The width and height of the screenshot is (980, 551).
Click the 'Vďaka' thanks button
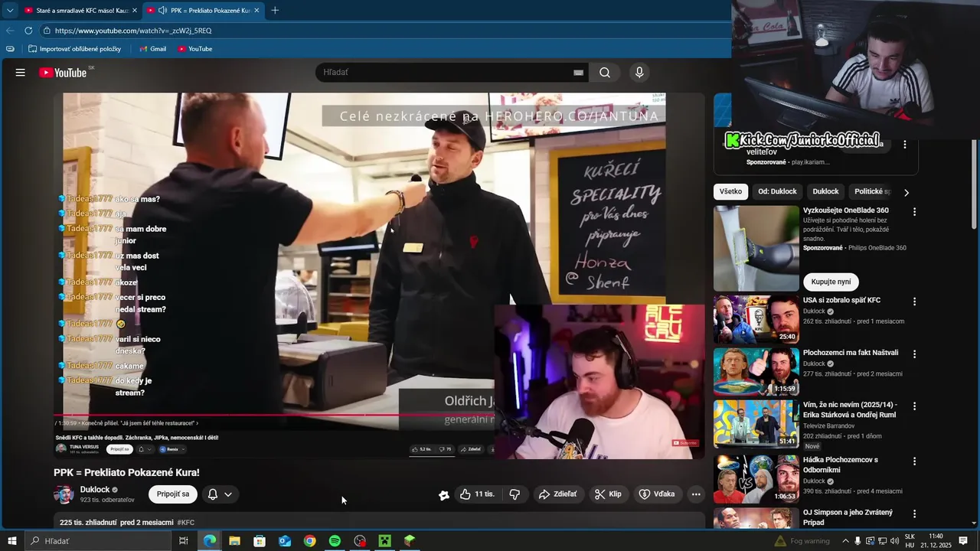pos(657,494)
